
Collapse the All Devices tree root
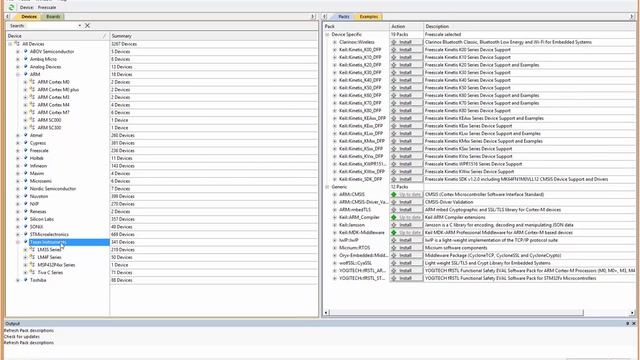coord(10,44)
